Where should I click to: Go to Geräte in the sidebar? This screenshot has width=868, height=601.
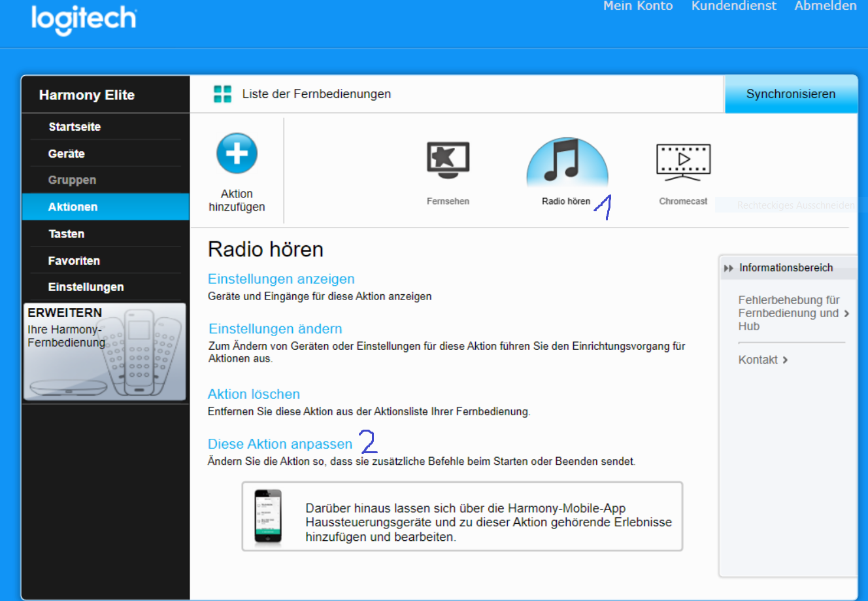click(67, 154)
